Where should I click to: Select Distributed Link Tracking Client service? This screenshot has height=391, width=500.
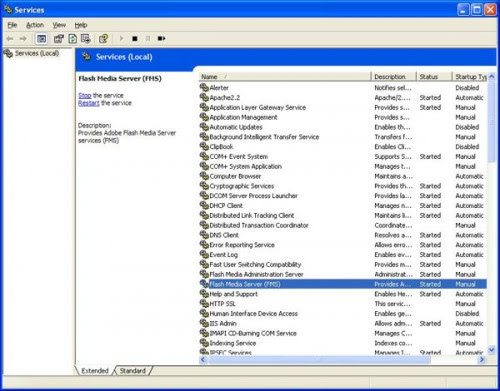[252, 215]
